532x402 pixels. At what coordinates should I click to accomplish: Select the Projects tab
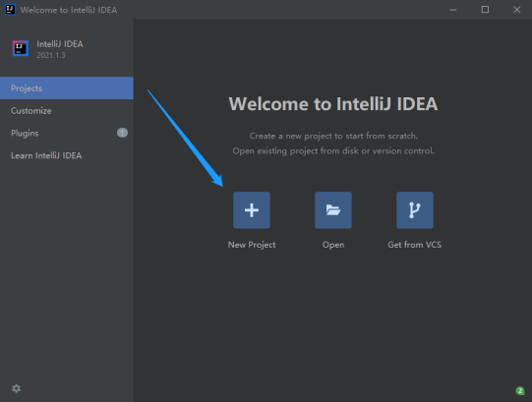pos(67,88)
